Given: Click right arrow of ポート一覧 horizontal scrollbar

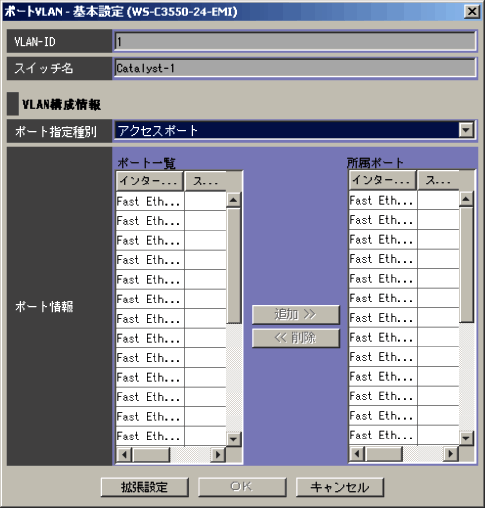Looking at the screenshot, I should (218, 454).
